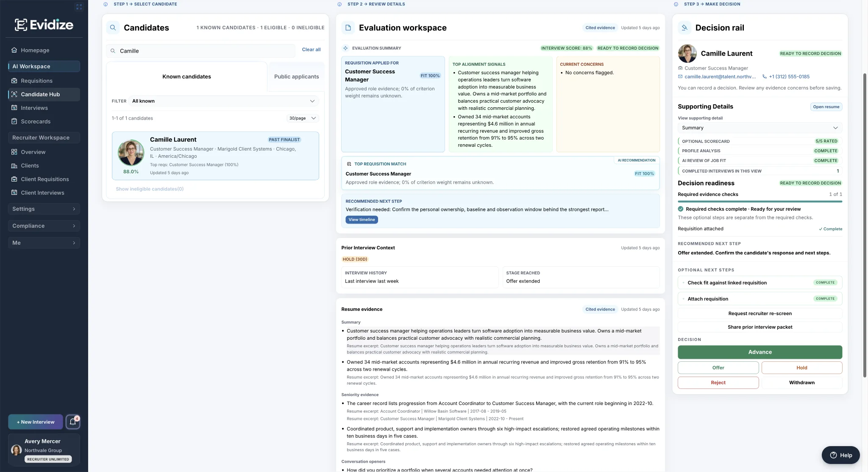Screen dimensions: 868x472
Task: Click View timeline button
Action: click(362, 220)
